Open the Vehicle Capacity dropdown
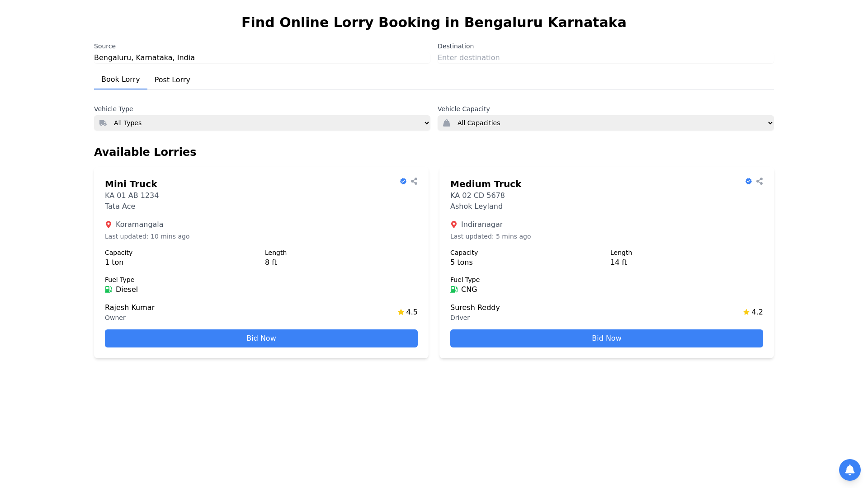 [x=606, y=123]
